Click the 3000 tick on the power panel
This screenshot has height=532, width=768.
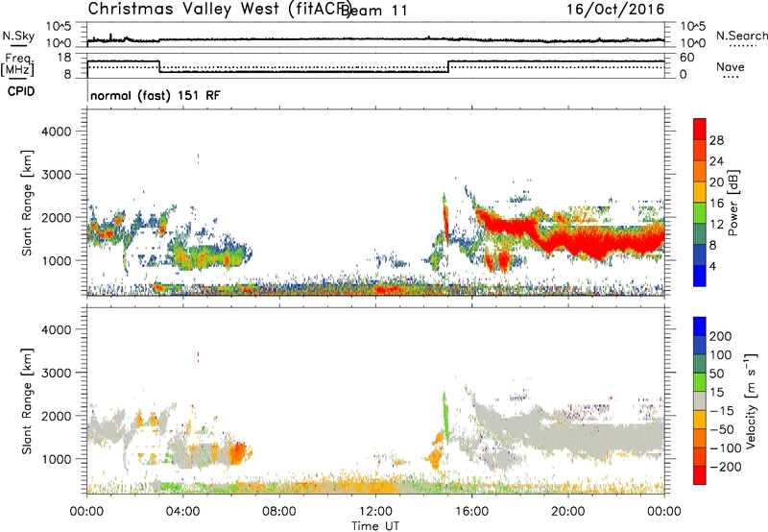(x=57, y=175)
